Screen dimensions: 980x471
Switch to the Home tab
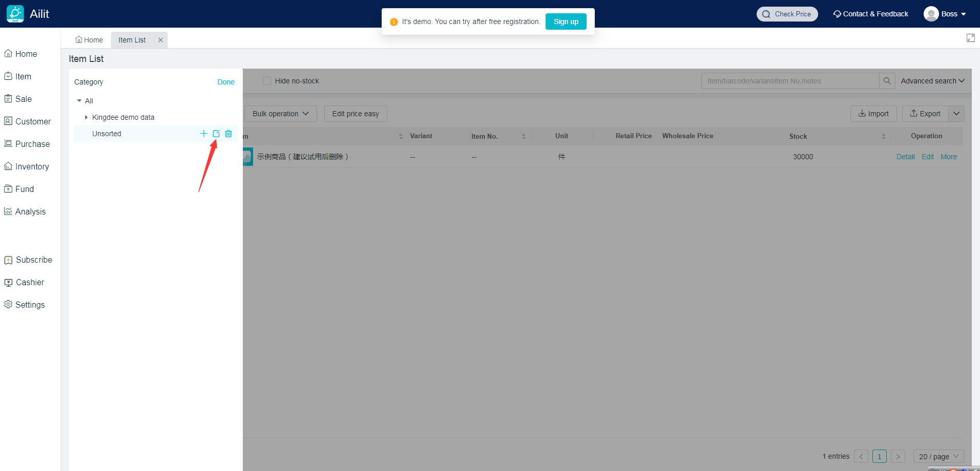point(89,40)
